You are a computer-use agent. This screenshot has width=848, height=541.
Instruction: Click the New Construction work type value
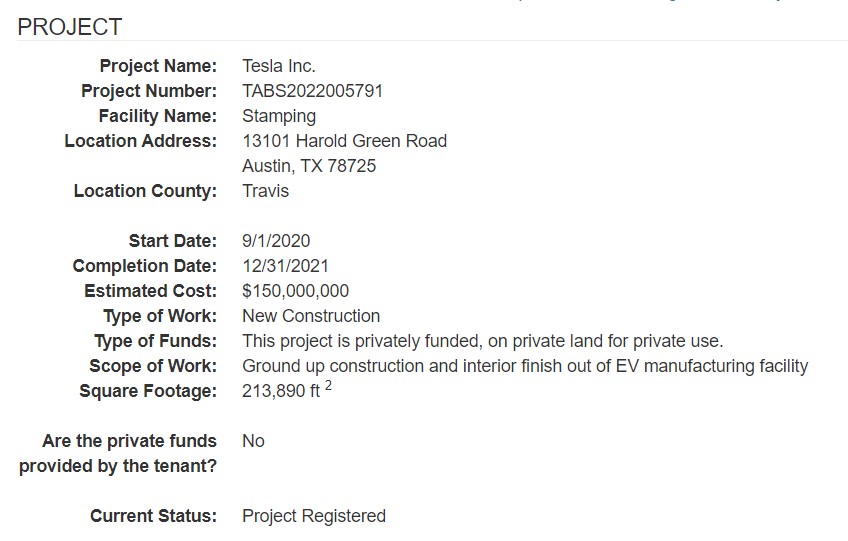point(311,316)
